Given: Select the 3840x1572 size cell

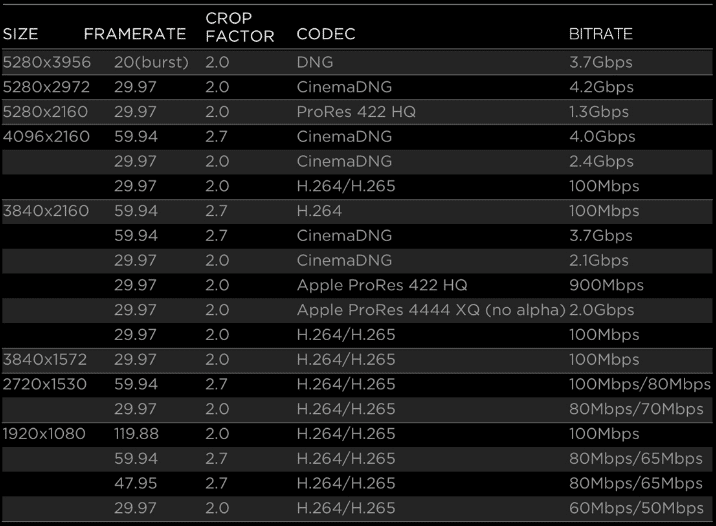Looking at the screenshot, I should [45, 360].
